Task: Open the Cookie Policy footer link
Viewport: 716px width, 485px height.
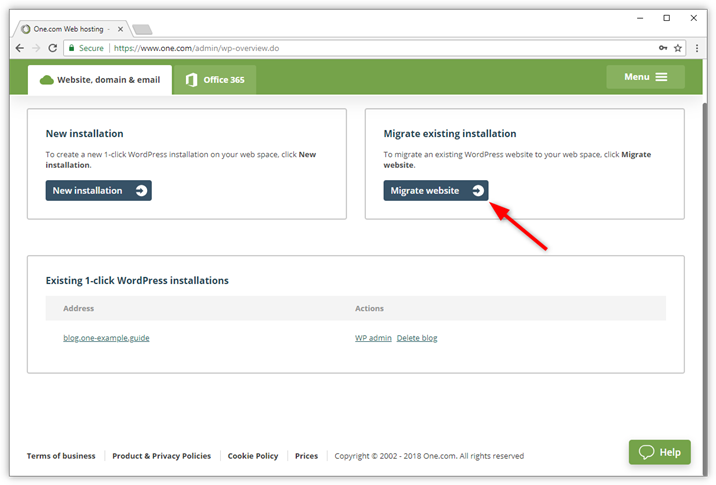Action: click(x=253, y=456)
